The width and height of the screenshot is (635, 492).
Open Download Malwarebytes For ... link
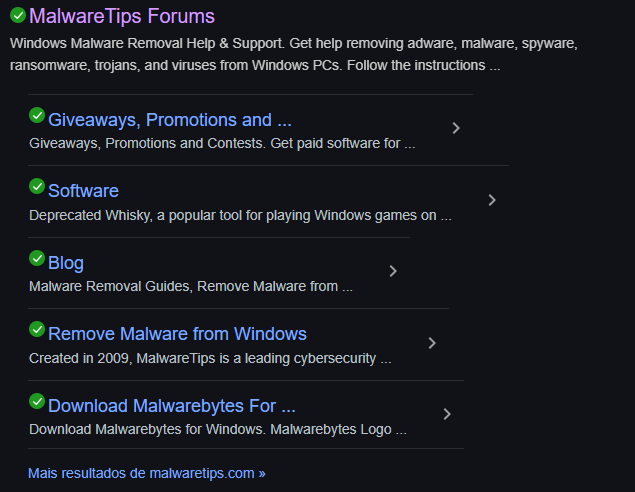[x=172, y=406]
